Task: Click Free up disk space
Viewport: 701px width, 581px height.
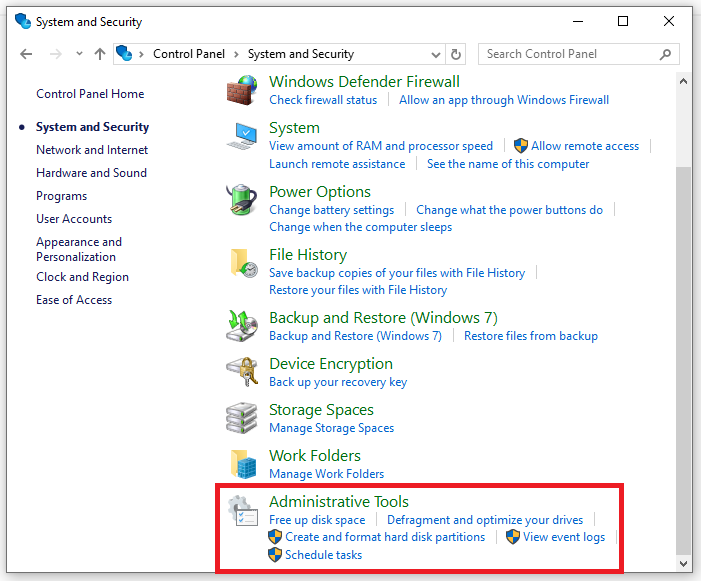Action: click(317, 520)
